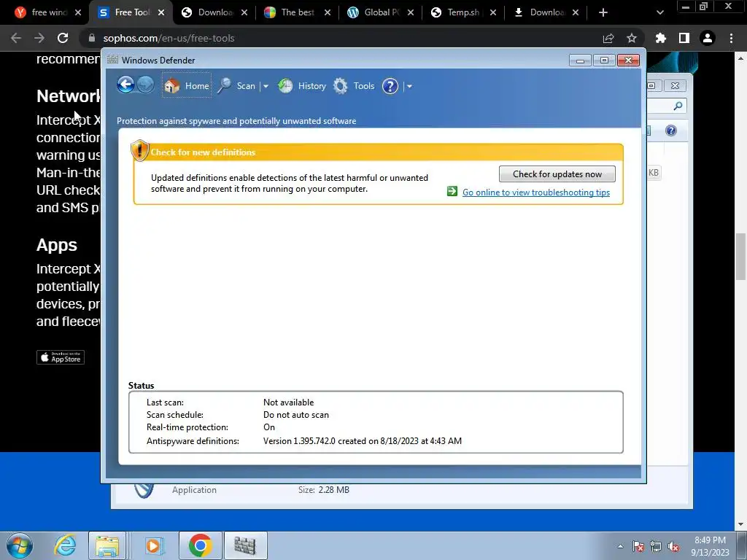Click Check for updates now button

click(x=557, y=174)
